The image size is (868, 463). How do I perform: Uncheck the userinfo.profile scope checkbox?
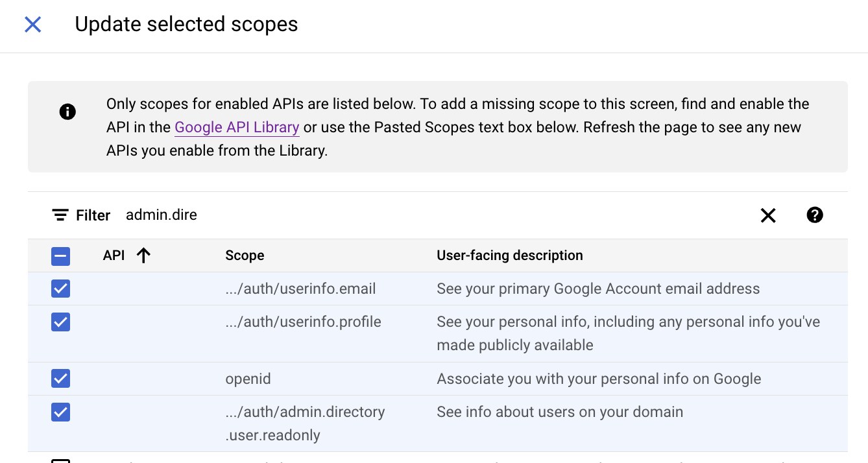(x=60, y=322)
